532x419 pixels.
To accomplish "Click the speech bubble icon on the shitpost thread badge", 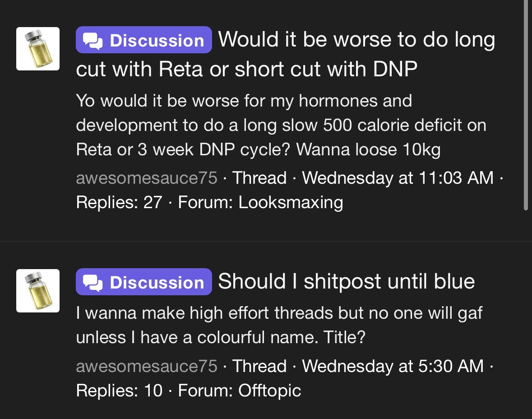I will click(93, 283).
